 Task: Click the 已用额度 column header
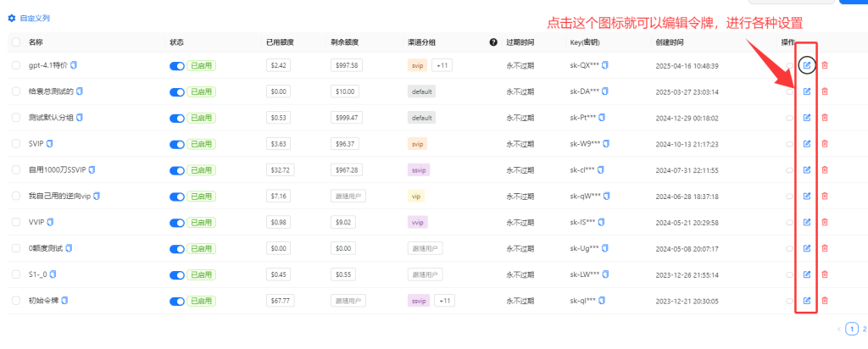coord(281,42)
